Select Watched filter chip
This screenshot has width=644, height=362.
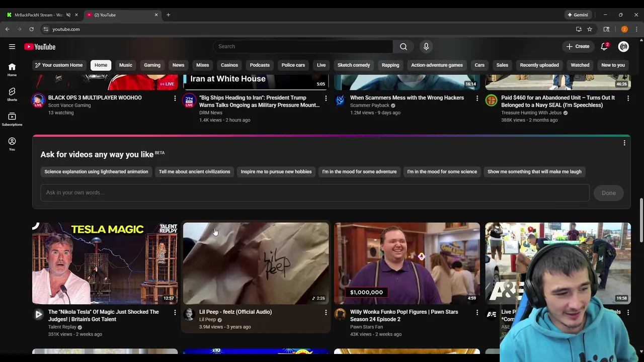tap(580, 65)
